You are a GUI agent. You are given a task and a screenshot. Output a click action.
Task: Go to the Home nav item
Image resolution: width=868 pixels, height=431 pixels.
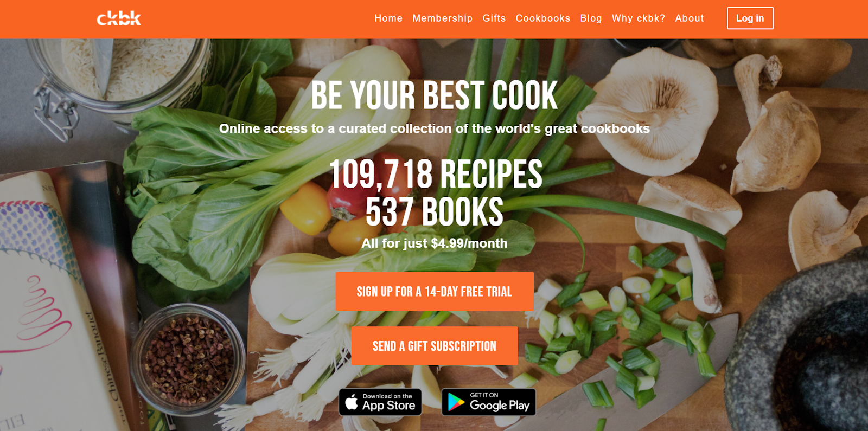point(388,18)
